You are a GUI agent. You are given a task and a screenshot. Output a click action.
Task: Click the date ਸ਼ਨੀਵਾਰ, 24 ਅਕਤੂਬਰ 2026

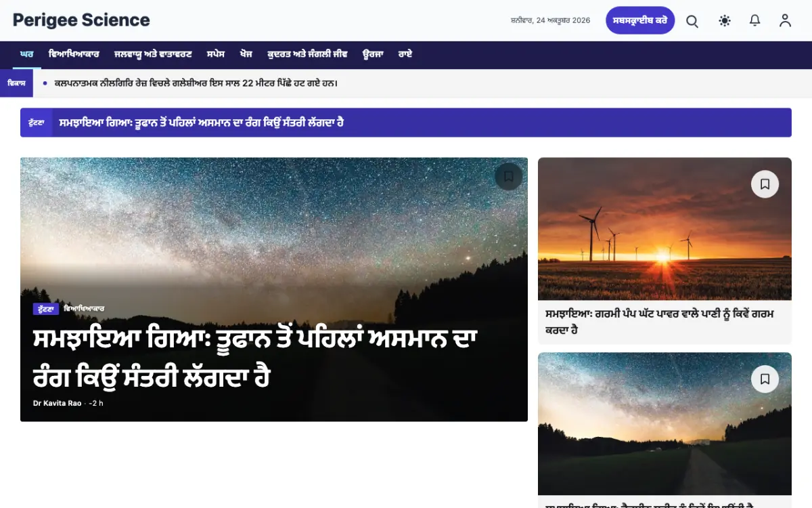point(550,21)
